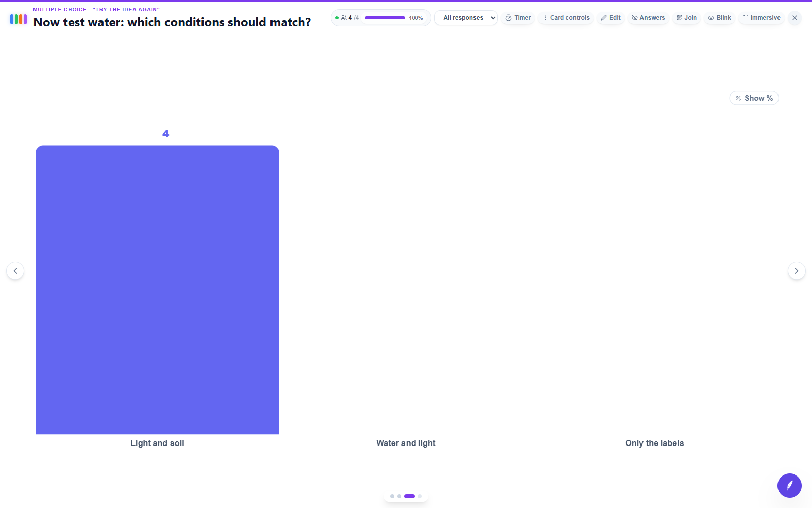Toggle Show % on chart
The image size is (812, 508).
754,98
